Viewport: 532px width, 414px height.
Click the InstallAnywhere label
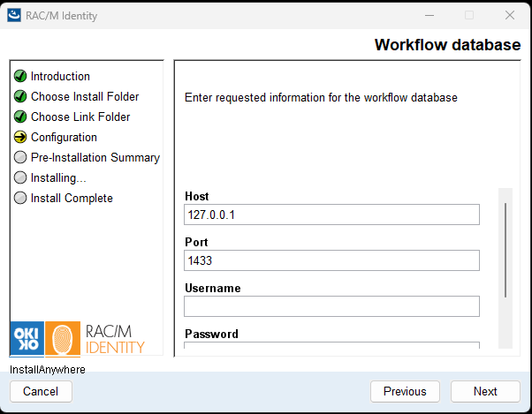click(x=48, y=370)
